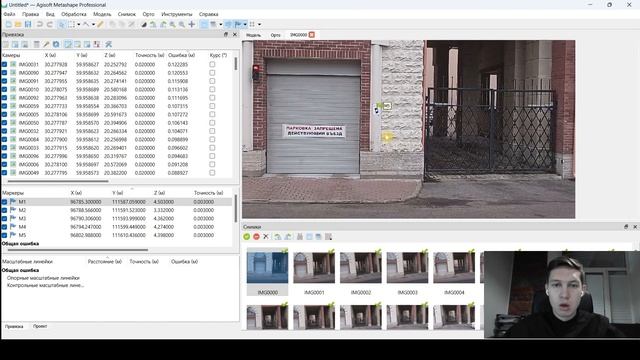Open selection tool dropdown arrow
The height and width of the screenshot is (360, 640).
[78, 24]
